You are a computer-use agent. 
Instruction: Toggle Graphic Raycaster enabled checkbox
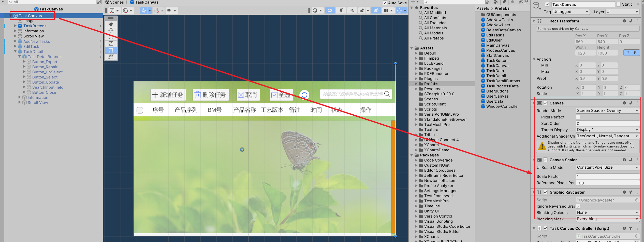click(x=546, y=192)
